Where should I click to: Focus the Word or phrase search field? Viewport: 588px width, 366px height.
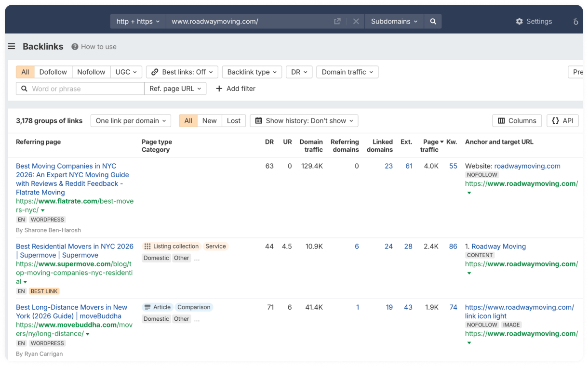click(80, 89)
